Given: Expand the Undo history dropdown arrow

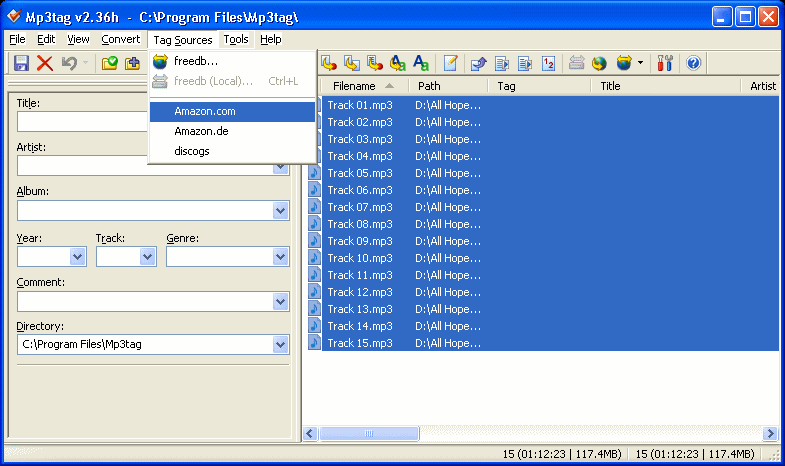Looking at the screenshot, I should [85, 63].
